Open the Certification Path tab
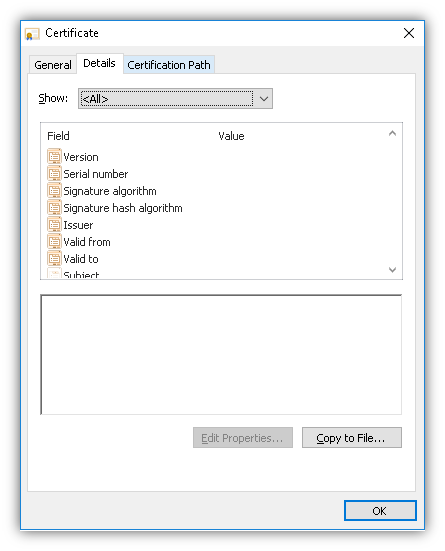 169,65
